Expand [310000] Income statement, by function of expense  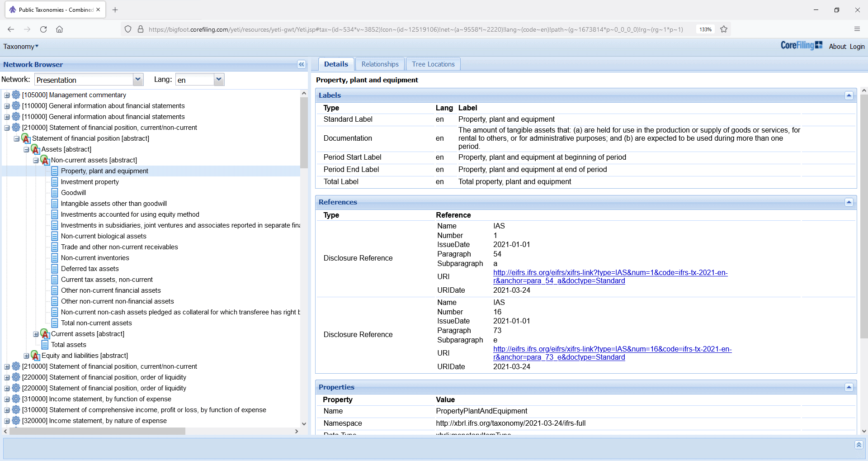click(x=7, y=399)
